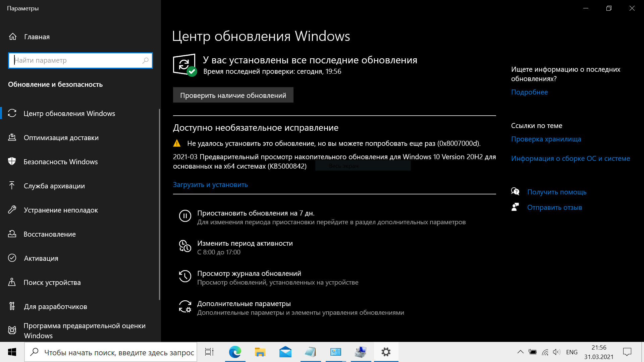
Task: Click the Главная home label
Action: [x=37, y=37]
